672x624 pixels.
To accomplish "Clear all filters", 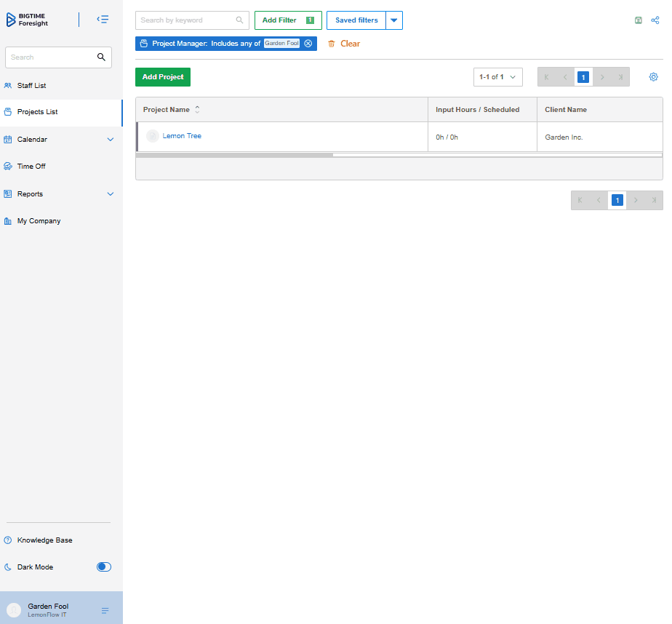I will [x=344, y=44].
